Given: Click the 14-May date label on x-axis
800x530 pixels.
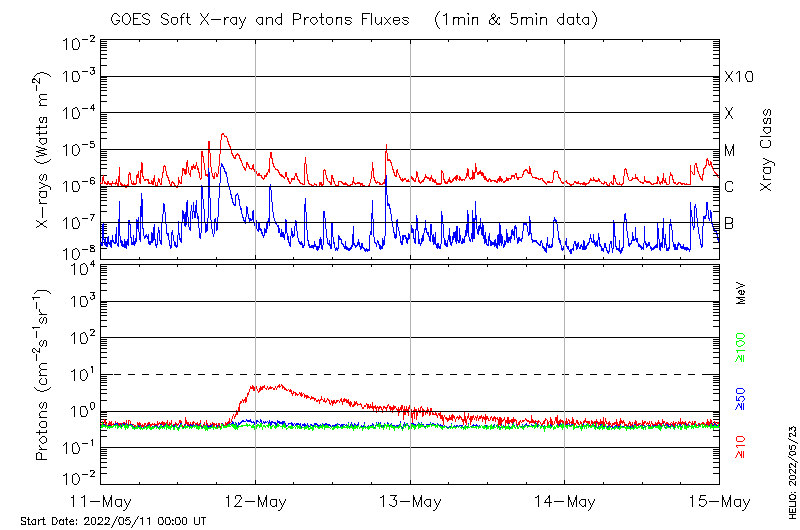Looking at the screenshot, I should [565, 500].
